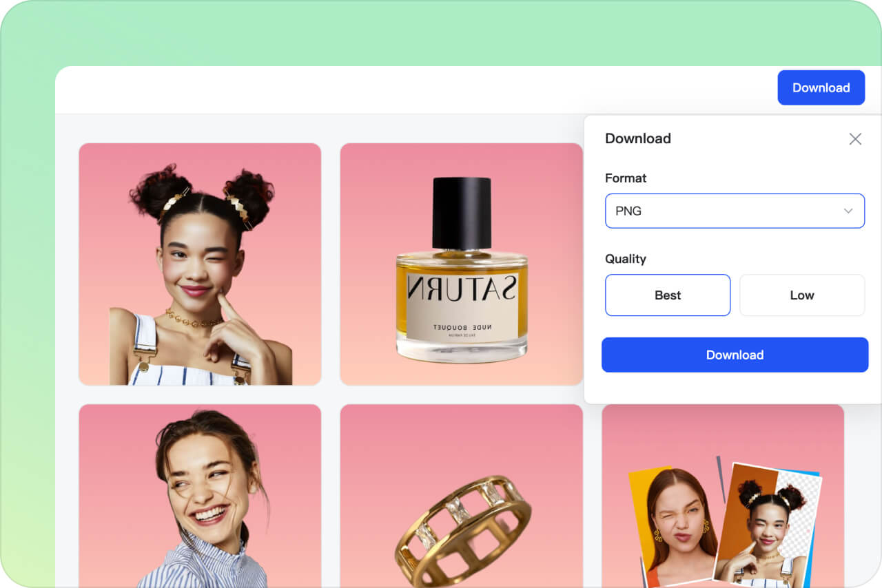Select Low quality option
This screenshot has width=882, height=588.
(x=802, y=295)
